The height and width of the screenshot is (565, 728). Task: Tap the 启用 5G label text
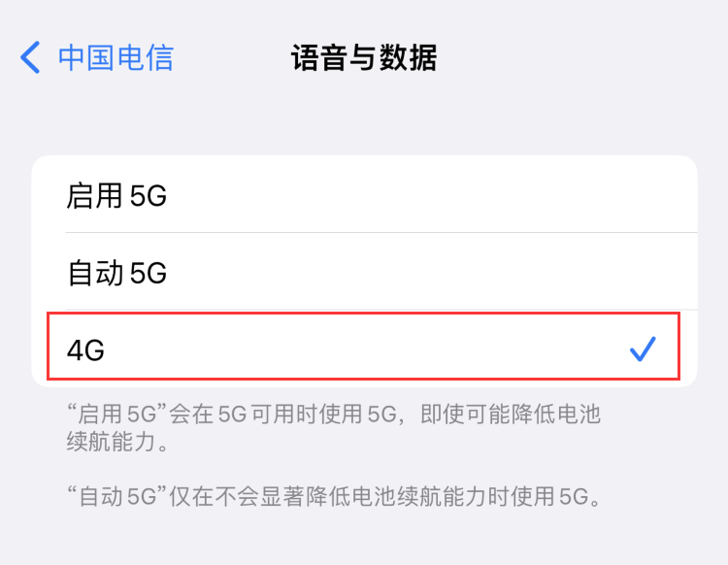(x=116, y=196)
